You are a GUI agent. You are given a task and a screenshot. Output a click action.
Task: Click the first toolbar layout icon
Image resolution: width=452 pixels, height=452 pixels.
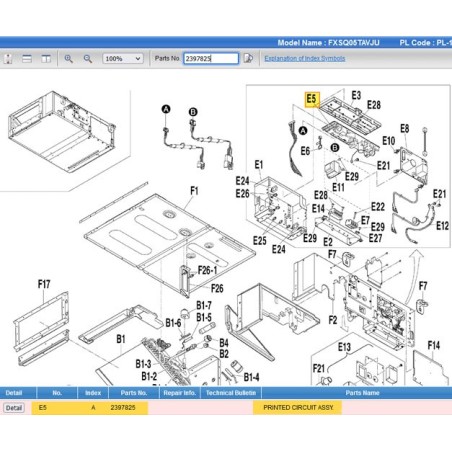click(x=8, y=59)
